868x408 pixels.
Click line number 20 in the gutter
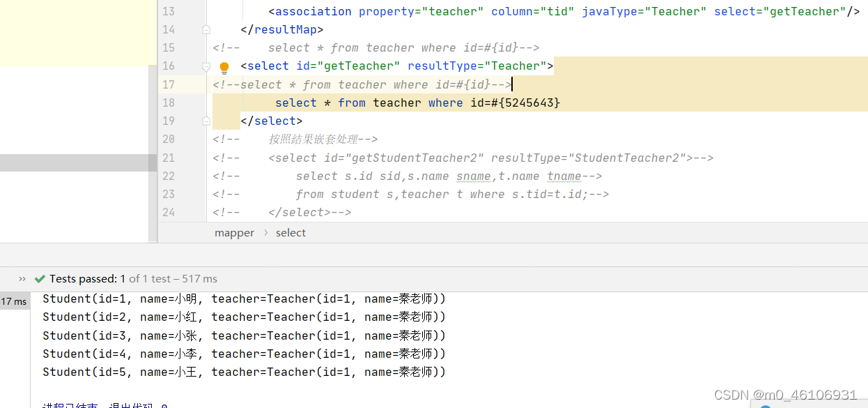point(168,139)
